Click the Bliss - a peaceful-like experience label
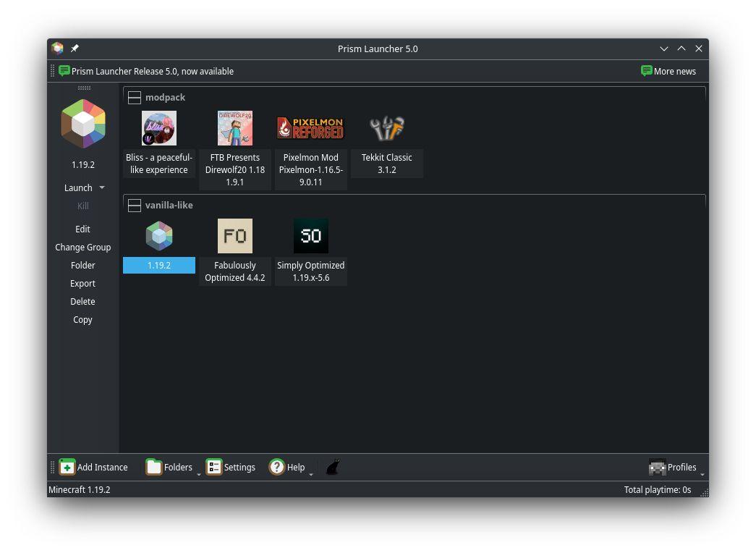 pos(159,164)
